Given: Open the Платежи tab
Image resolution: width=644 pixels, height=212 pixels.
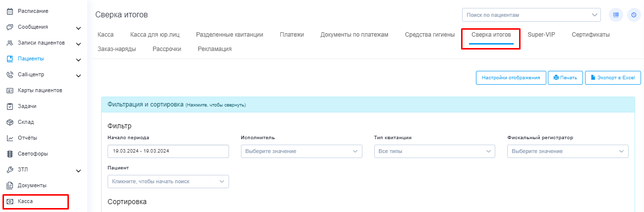Looking at the screenshot, I should 292,35.
